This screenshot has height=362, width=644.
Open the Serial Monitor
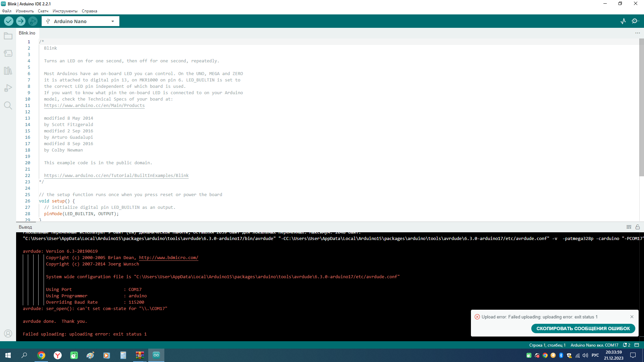[x=635, y=21]
